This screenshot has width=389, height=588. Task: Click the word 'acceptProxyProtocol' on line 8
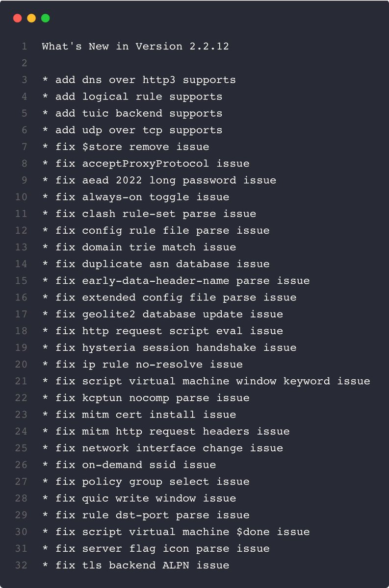pos(146,163)
